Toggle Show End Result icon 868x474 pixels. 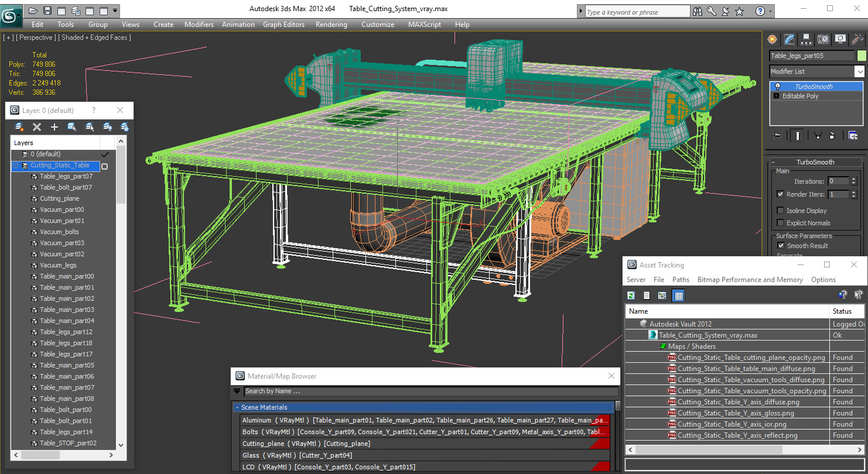pyautogui.click(x=797, y=136)
